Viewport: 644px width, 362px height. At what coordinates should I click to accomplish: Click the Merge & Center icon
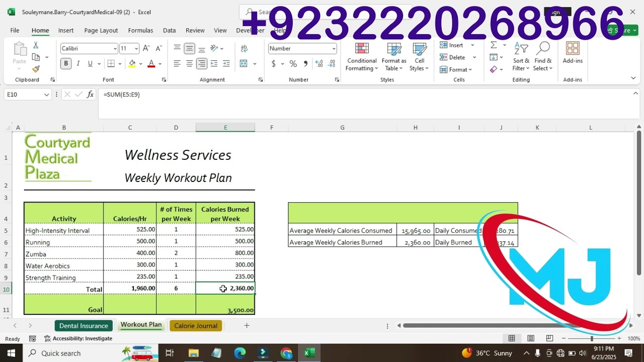click(244, 64)
